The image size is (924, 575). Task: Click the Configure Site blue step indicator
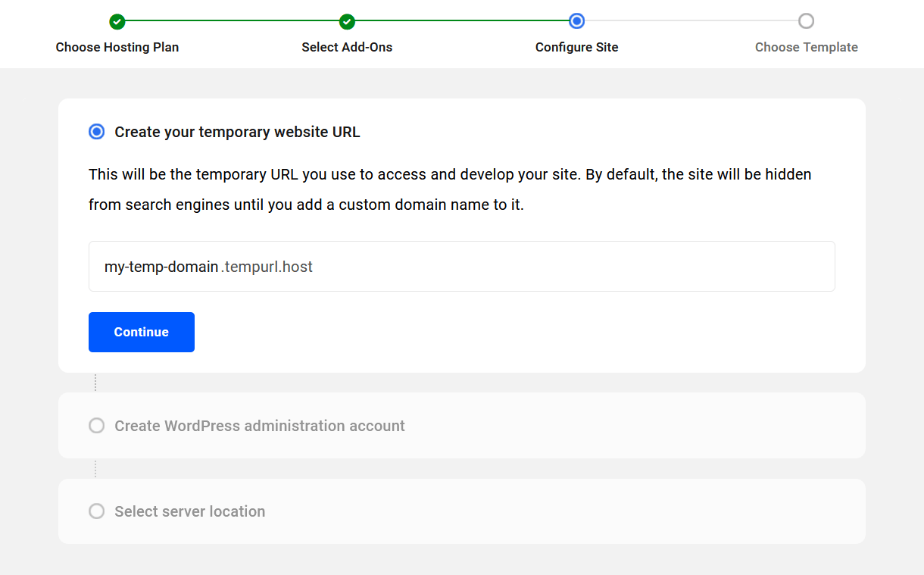point(576,21)
